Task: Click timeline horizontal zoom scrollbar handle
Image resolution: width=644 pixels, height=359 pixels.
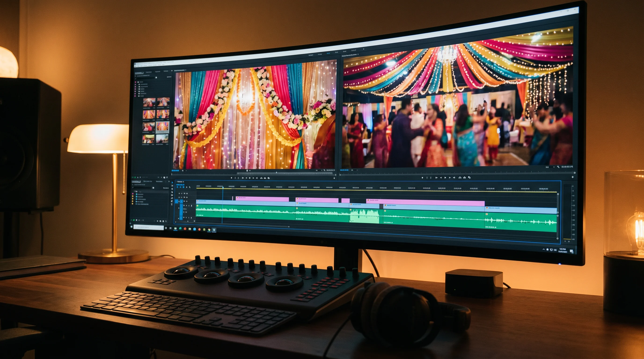Action: 289,227
